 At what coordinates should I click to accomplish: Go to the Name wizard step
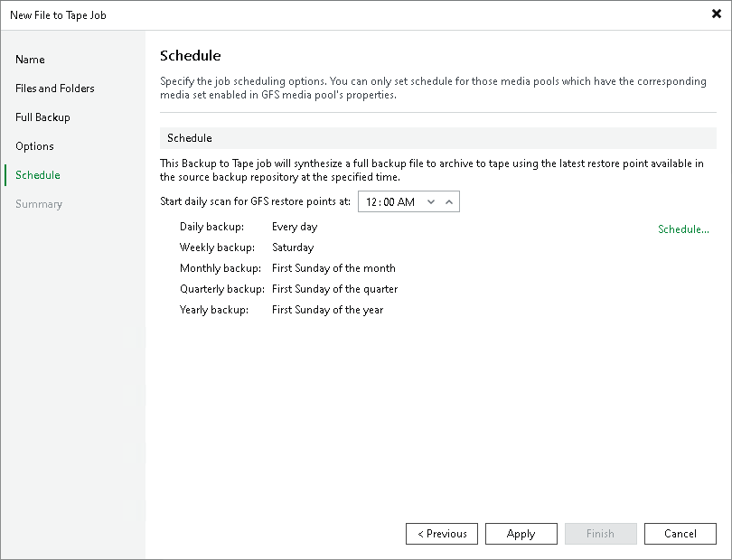tap(30, 60)
